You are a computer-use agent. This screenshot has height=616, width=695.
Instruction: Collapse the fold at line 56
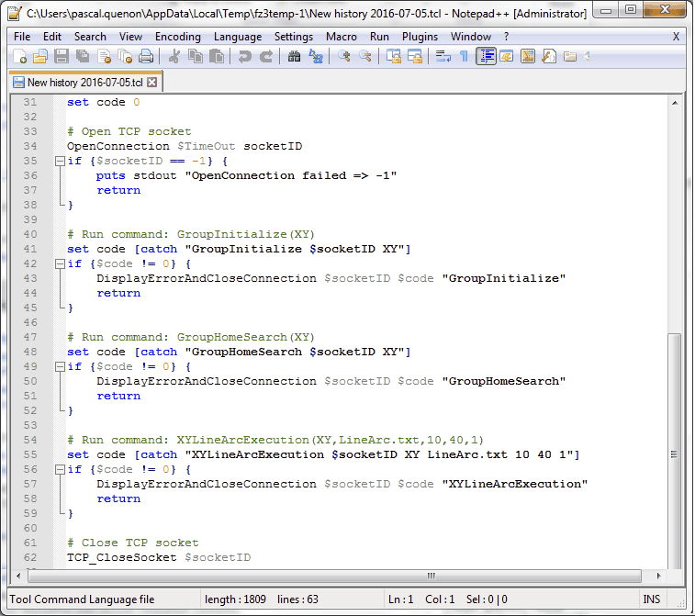(60, 470)
